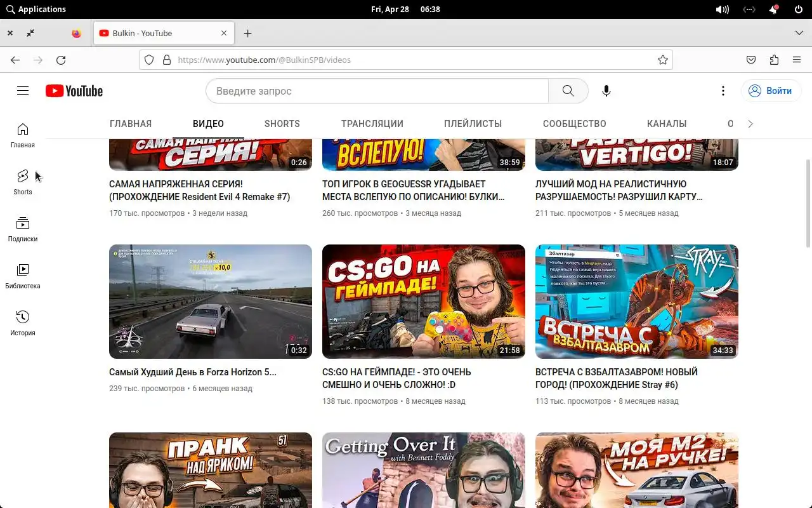812x508 pixels.
Task: Open Save to Pocket icon
Action: coord(751,60)
